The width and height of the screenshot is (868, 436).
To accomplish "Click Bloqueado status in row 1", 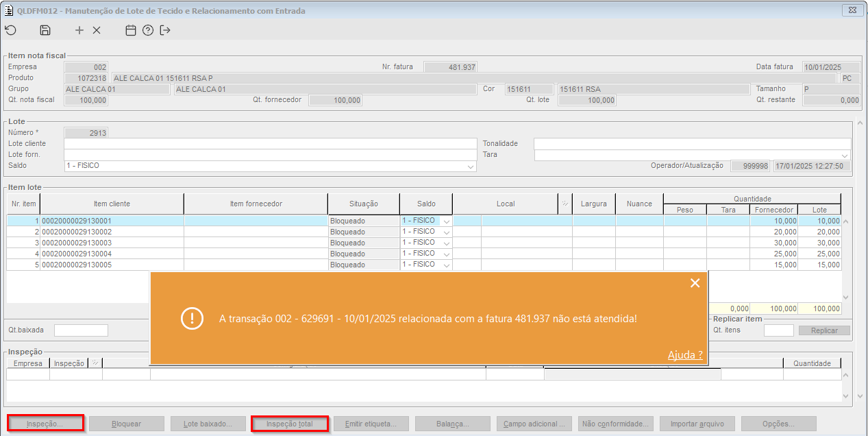I will tap(364, 221).
